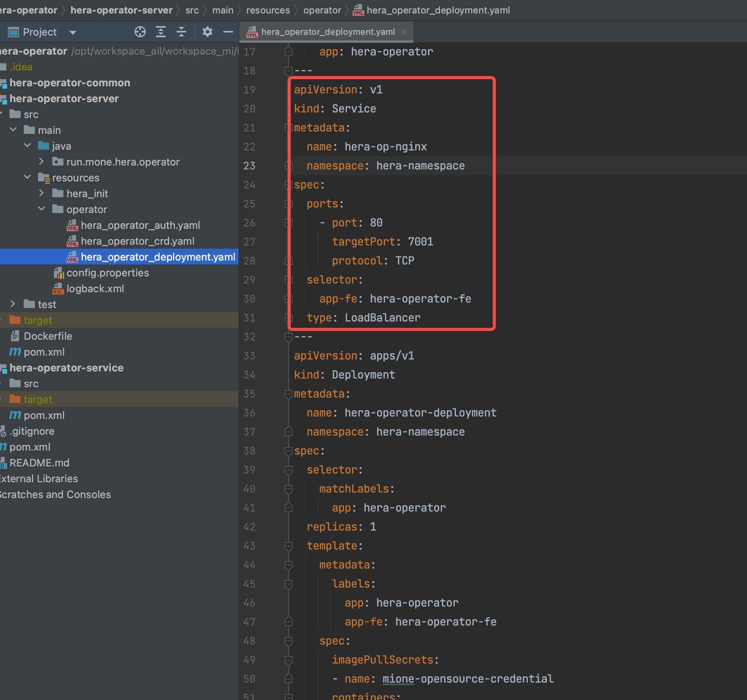Open .gitignore file

(32, 431)
